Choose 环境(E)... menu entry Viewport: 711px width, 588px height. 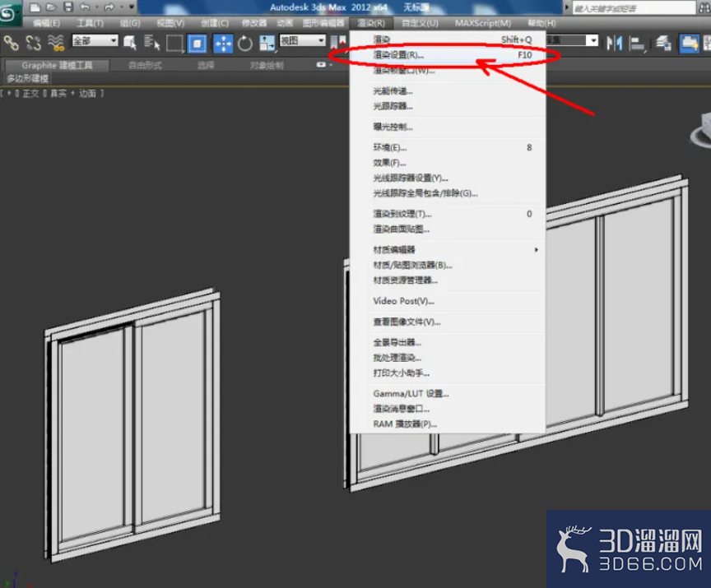tap(448, 148)
